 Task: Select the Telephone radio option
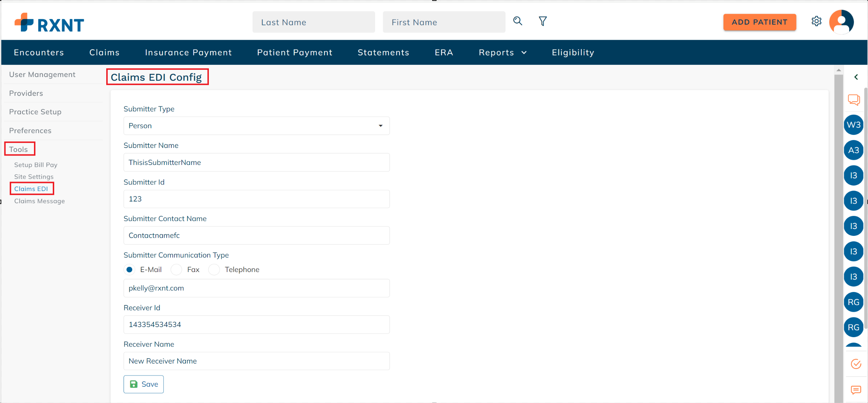(214, 270)
